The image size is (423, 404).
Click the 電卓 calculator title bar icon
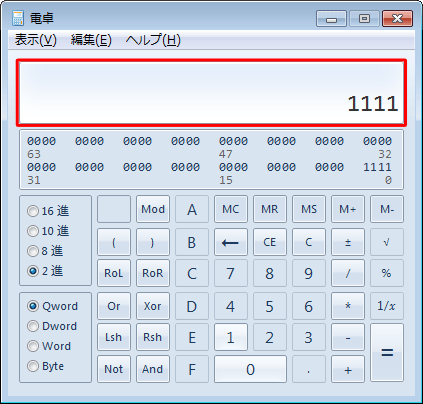pyautogui.click(x=18, y=18)
